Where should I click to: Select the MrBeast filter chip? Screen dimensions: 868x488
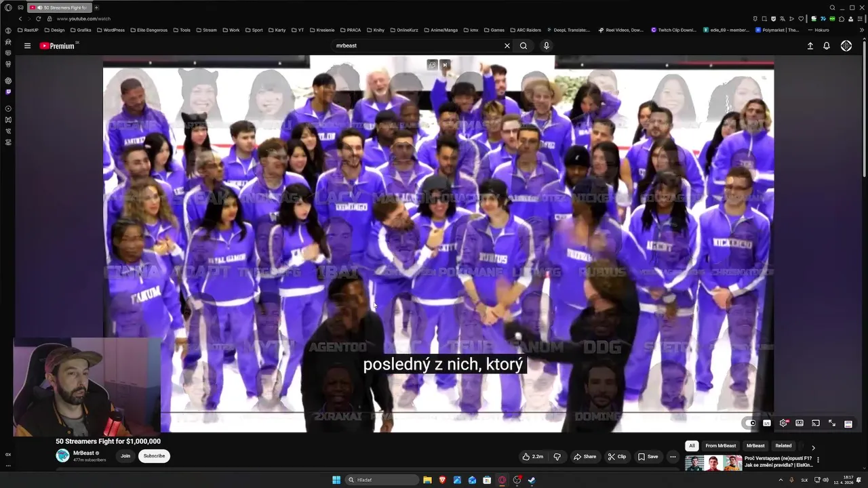tap(755, 446)
